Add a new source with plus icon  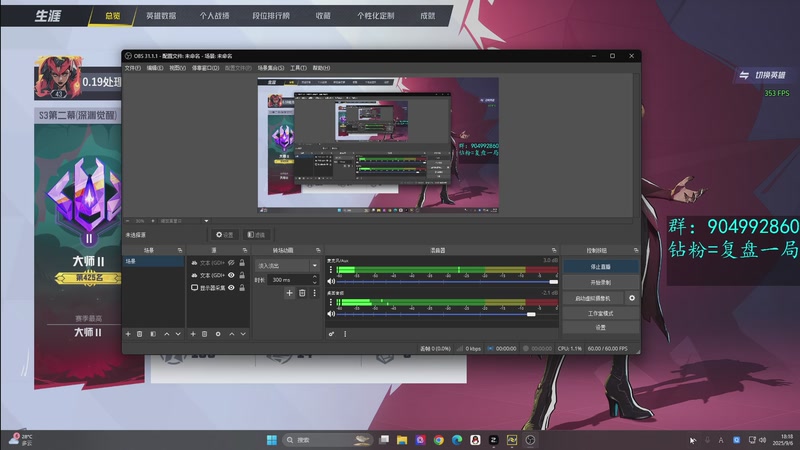[x=193, y=334]
